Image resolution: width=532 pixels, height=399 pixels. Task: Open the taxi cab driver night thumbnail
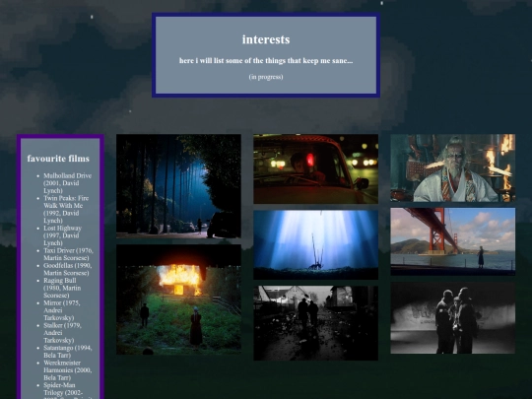click(x=315, y=169)
